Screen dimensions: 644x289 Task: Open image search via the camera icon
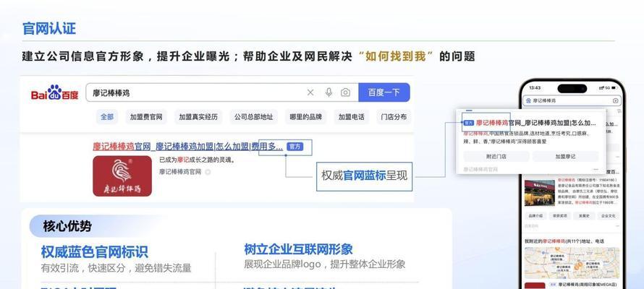click(x=345, y=92)
